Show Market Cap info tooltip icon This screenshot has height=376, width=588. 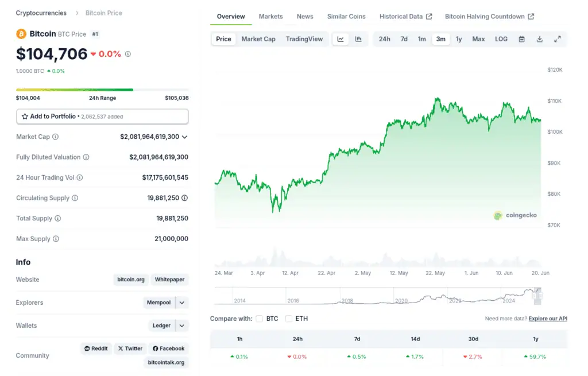point(56,137)
